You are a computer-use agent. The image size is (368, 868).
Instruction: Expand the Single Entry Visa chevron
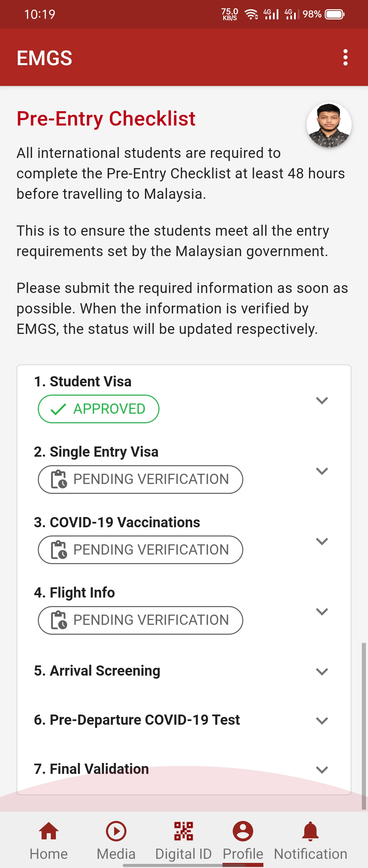coord(322,471)
